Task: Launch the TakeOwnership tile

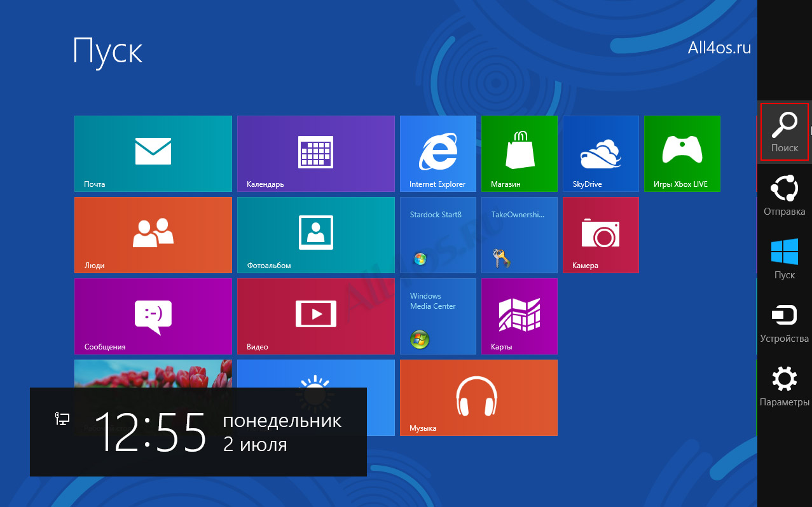Action: coord(520,235)
